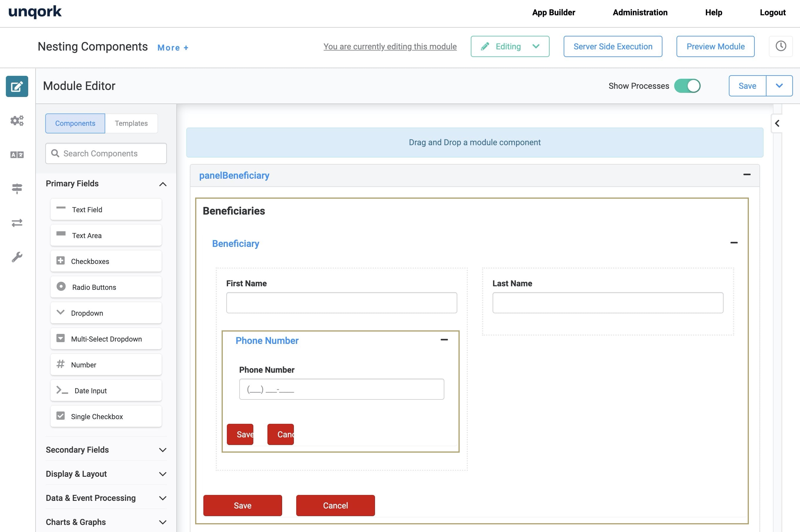Click the Text Field component icon

pyautogui.click(x=61, y=208)
